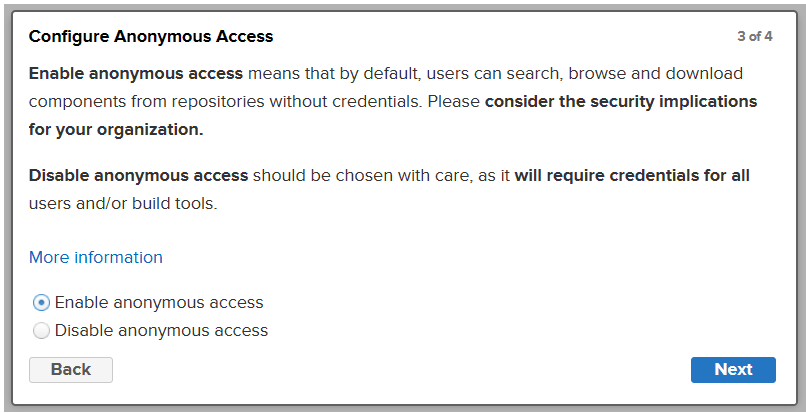The height and width of the screenshot is (413, 806).
Task: Click the 'Configure Anonymous Access' dialog title
Action: (x=151, y=37)
